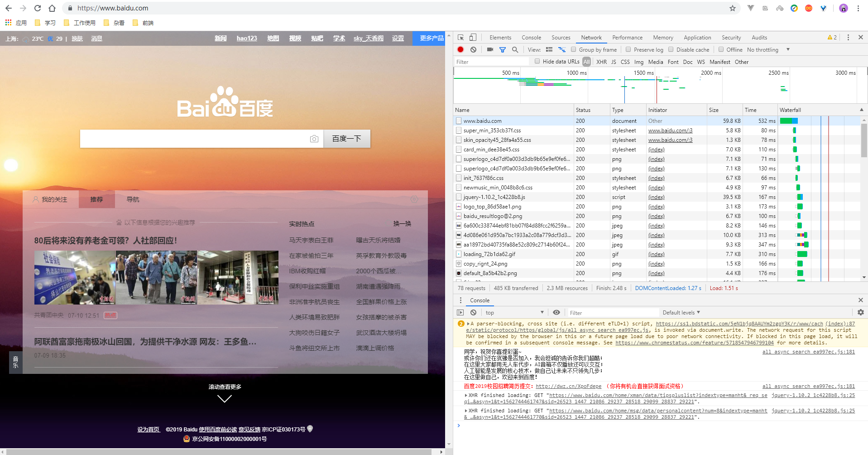Screen dimensions: 868x455
Task: Toggle the network filter funnel icon
Action: [502, 49]
